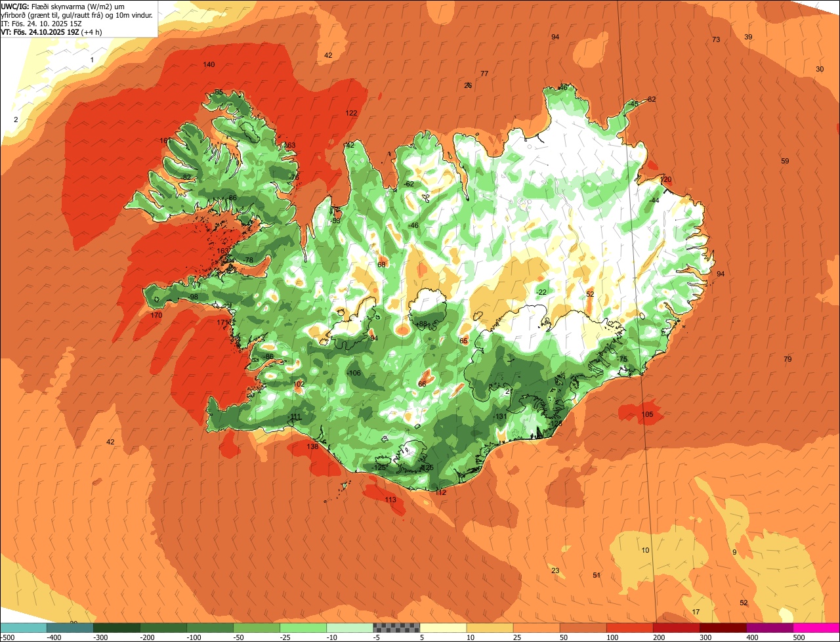The width and height of the screenshot is (840, 642).
Task: Click the map value '98' on the Snæfellsnes peninsula
Action: (194, 297)
